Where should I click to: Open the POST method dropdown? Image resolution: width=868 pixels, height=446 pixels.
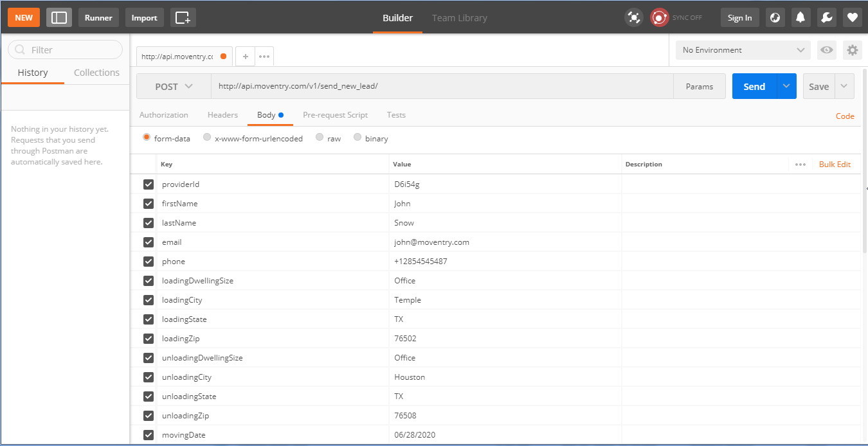(x=174, y=85)
